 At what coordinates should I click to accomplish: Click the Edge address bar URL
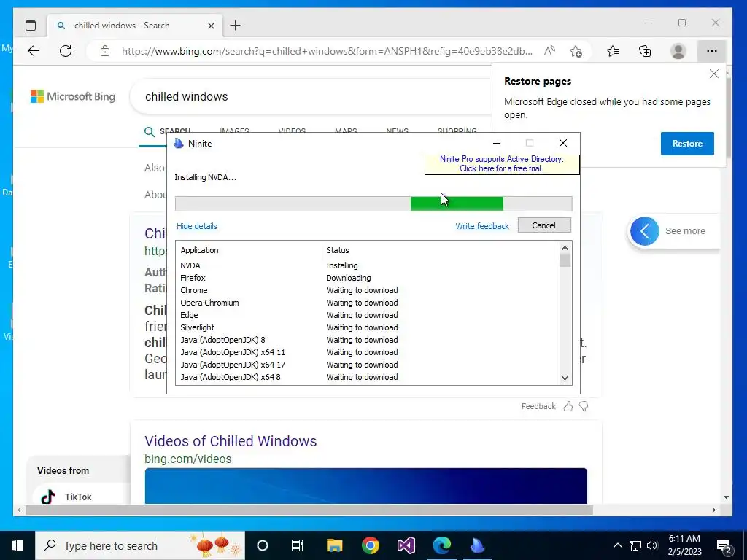click(x=327, y=51)
